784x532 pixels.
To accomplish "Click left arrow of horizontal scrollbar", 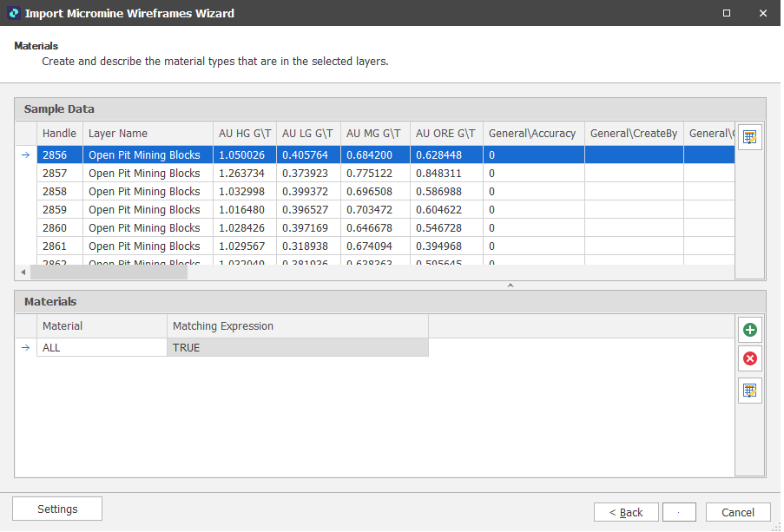I will (23, 273).
